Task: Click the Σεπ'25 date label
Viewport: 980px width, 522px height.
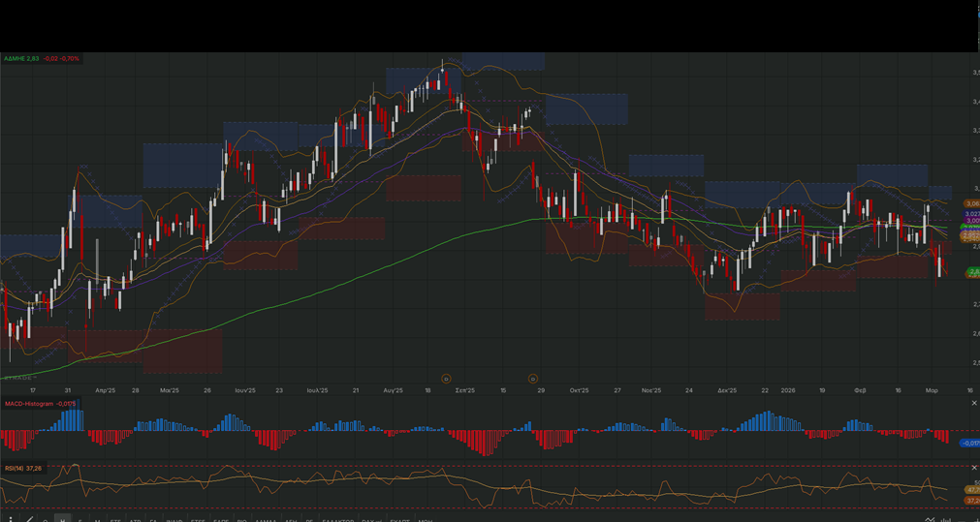Action: point(465,391)
